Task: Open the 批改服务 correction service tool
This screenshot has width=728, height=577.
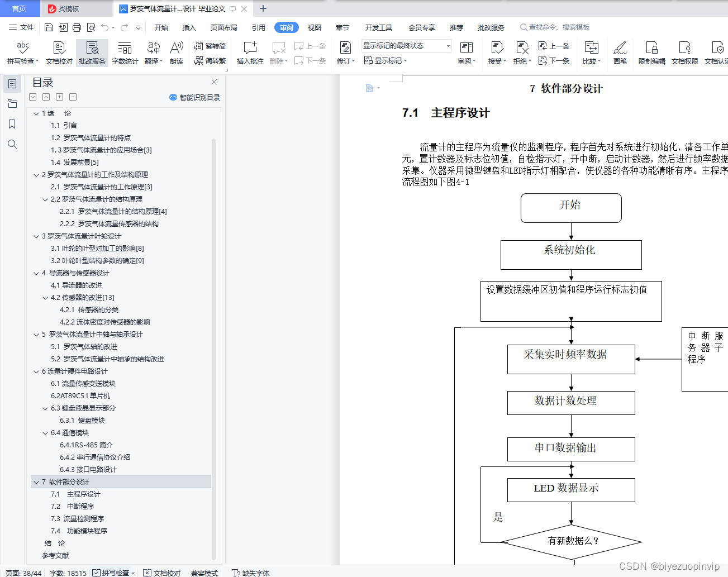Action: [x=92, y=53]
